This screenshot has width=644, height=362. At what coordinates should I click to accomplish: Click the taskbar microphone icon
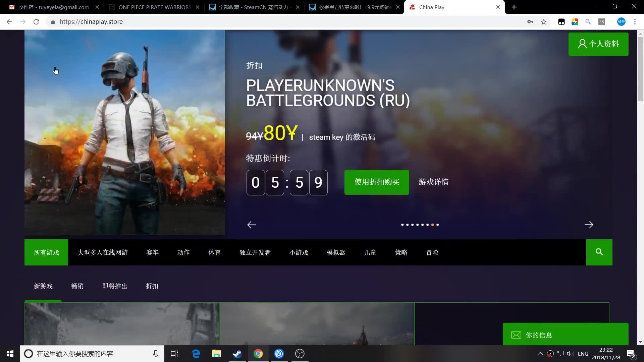coord(156,354)
